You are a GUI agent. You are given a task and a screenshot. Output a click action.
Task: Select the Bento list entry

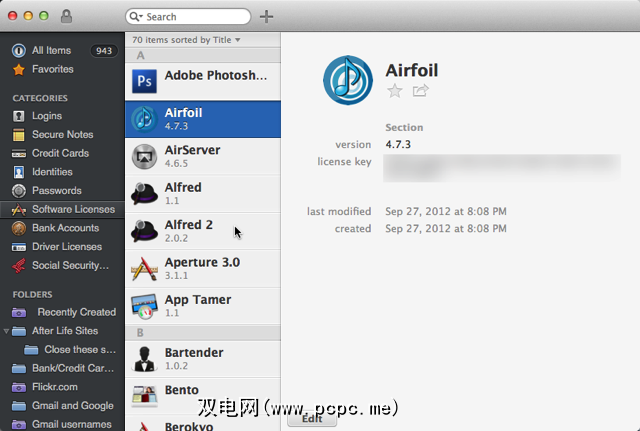pyautogui.click(x=203, y=396)
